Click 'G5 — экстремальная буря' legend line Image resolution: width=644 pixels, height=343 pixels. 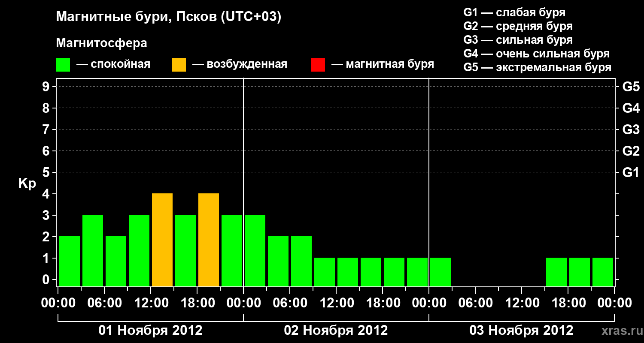pyautogui.click(x=538, y=67)
